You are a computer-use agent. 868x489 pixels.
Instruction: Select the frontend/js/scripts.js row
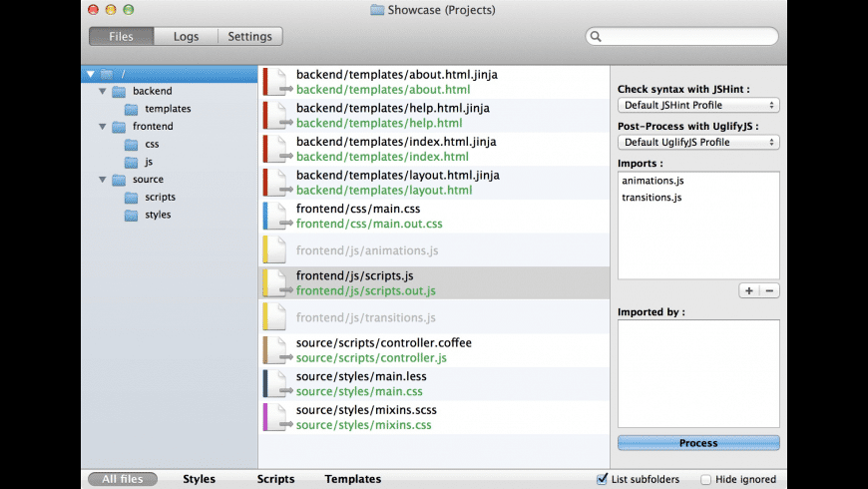coord(434,283)
